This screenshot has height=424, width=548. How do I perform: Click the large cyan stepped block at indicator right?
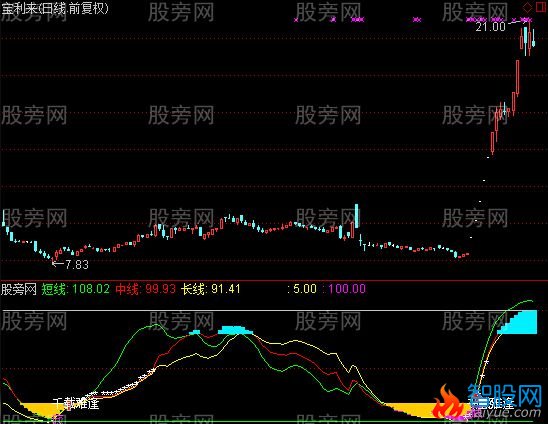tap(520, 322)
